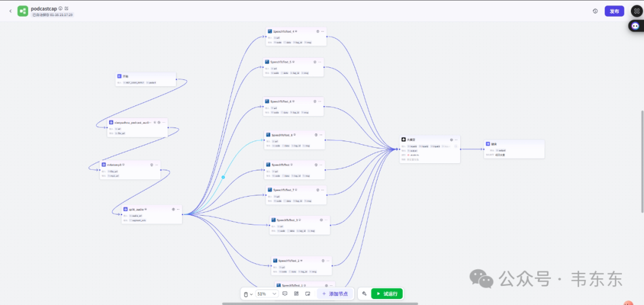Open more options on SpeechToText_5 node
Image resolution: width=644 pixels, height=305 pixels.
click(320, 62)
